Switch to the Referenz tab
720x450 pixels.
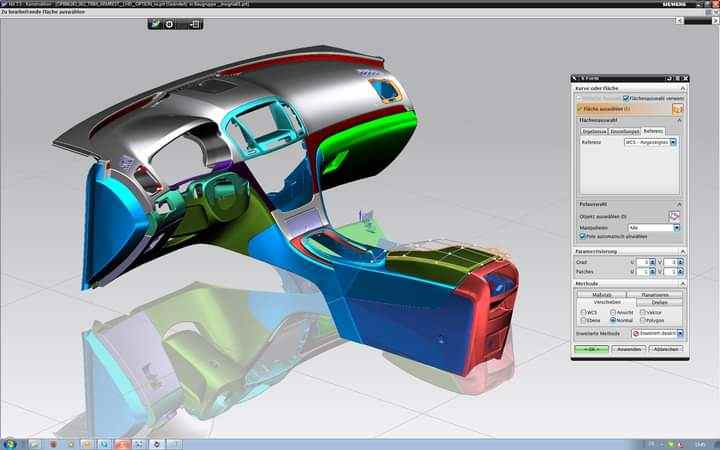tap(653, 130)
